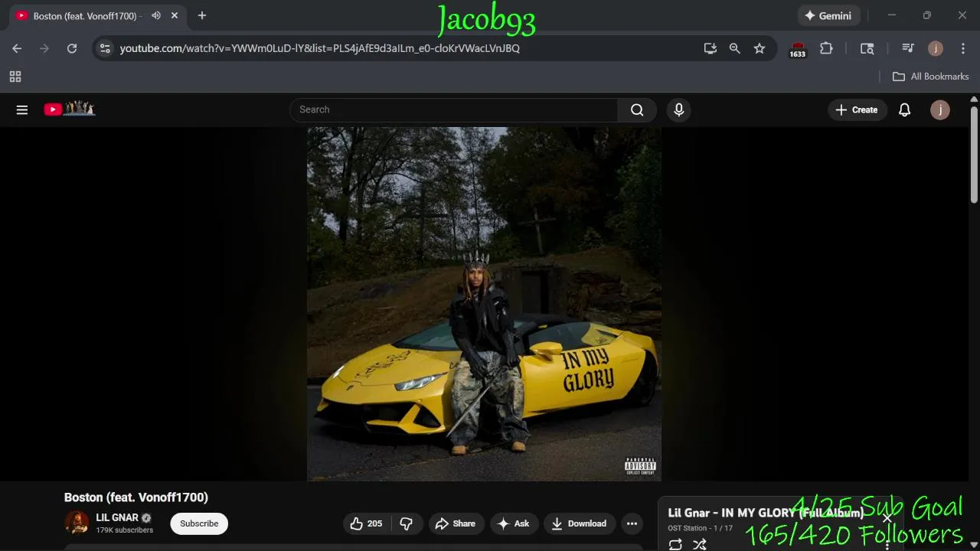Screen dimensions: 980x551
Task: Click scrollbar up arrow
Action: click(974, 99)
